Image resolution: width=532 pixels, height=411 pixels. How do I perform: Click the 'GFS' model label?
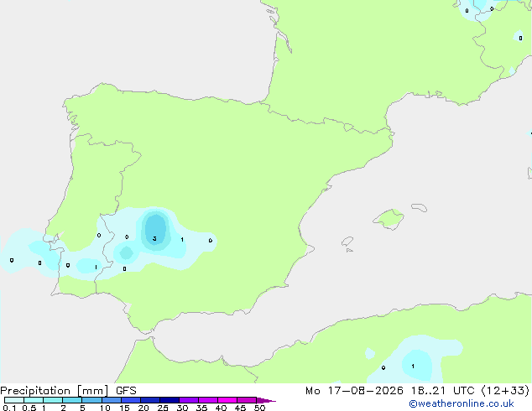coord(126,391)
